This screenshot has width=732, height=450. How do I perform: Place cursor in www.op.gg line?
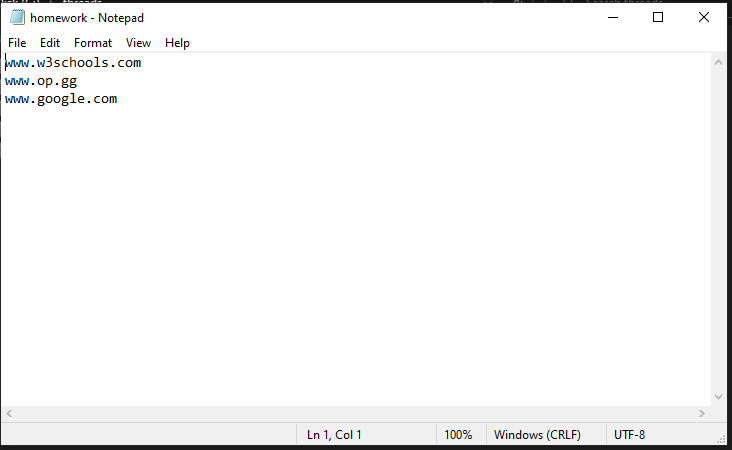[x=41, y=81]
